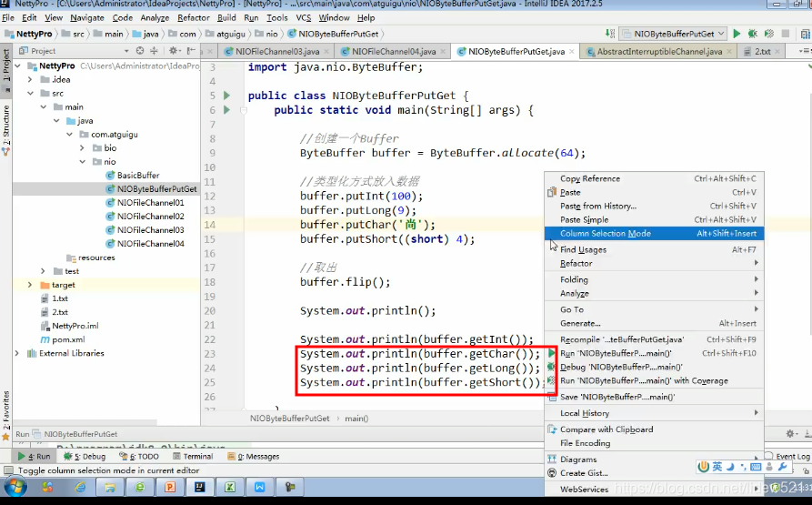Click the gray stop icon in toolbar
812x505 pixels.
[786, 34]
